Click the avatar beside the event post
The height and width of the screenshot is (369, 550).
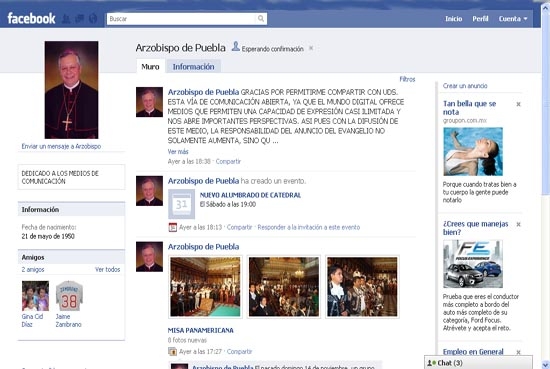[x=149, y=191]
